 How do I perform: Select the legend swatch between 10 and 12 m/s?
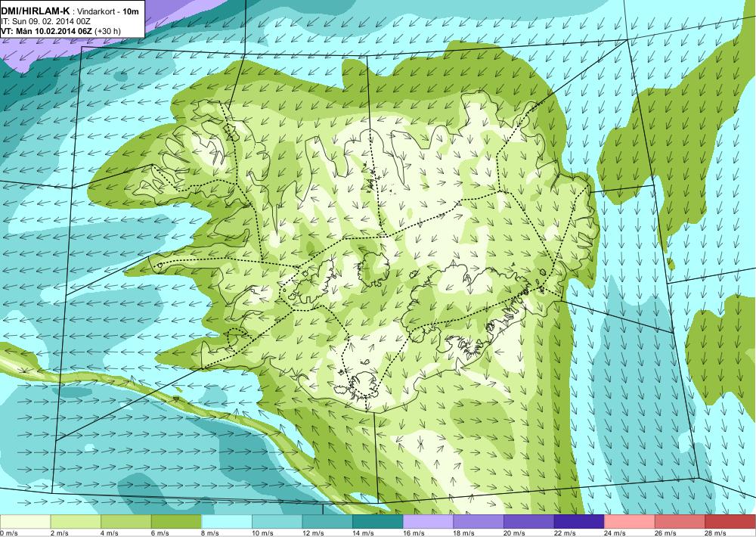click(277, 522)
